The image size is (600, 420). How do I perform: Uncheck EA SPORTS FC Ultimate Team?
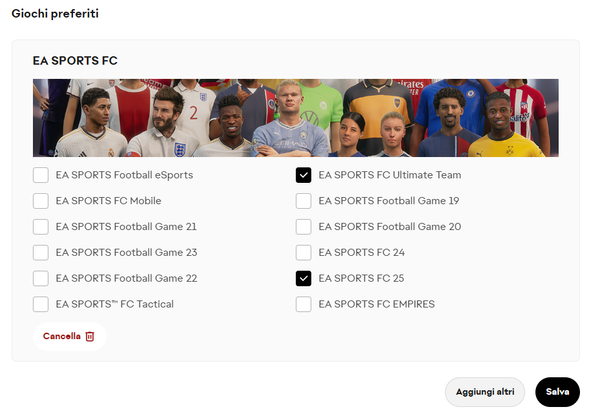304,175
